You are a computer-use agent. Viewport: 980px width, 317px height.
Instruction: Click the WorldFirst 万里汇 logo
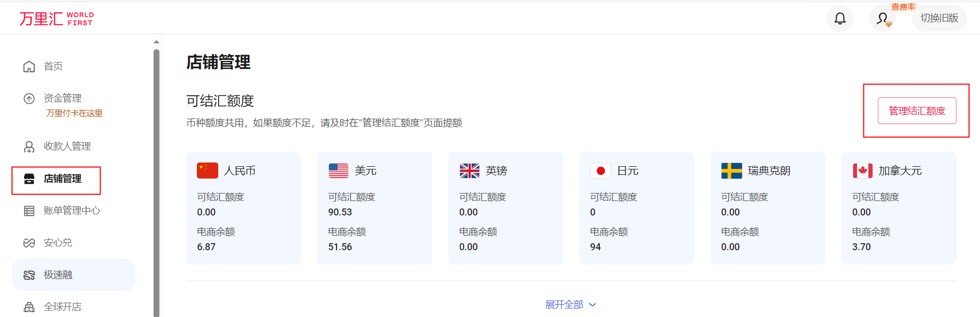[x=56, y=19]
